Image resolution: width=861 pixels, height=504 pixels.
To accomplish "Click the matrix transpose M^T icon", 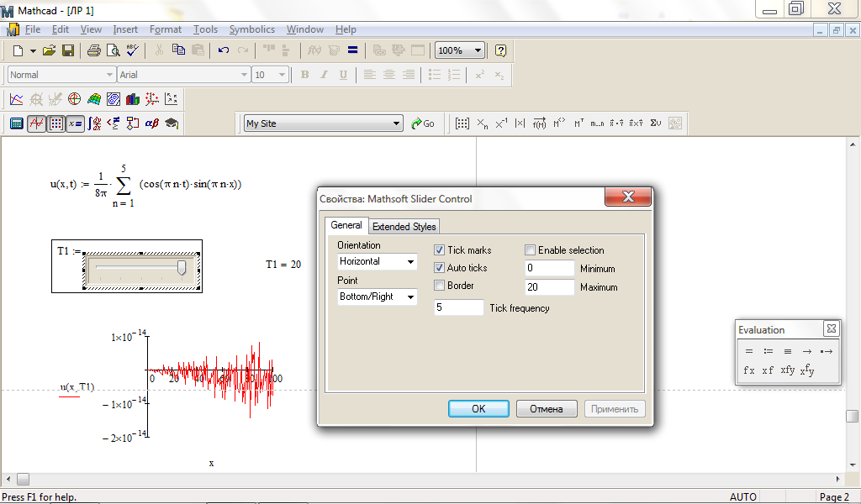I will [x=578, y=123].
